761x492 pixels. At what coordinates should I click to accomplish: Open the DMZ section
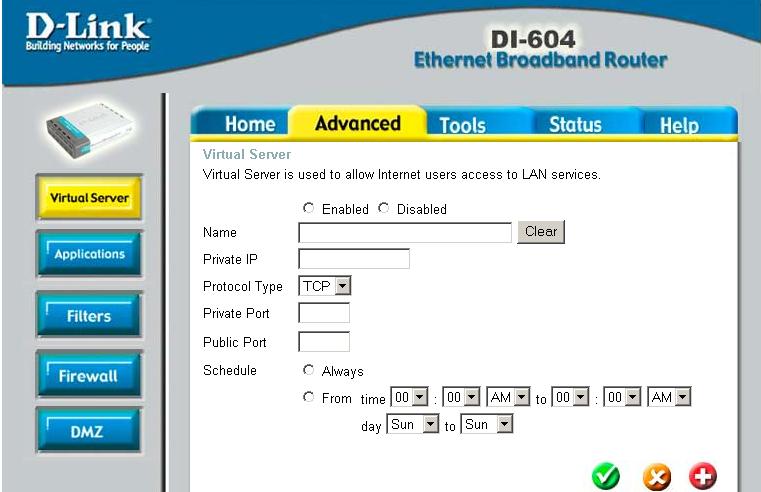(x=89, y=431)
